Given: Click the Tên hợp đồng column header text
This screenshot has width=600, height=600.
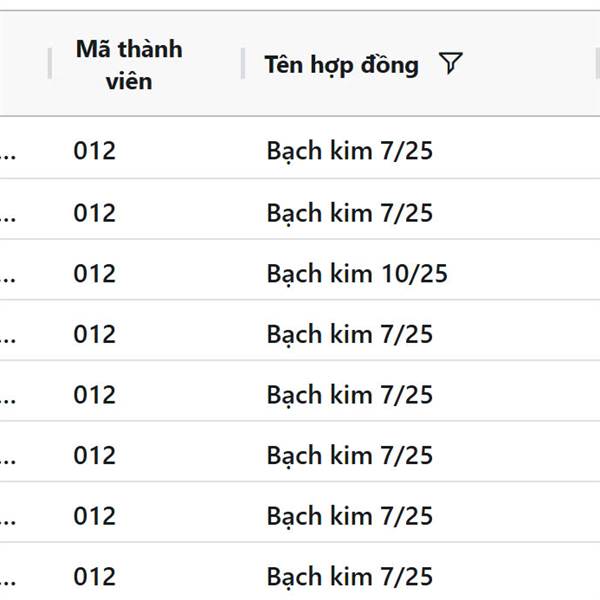Looking at the screenshot, I should coord(342,65).
